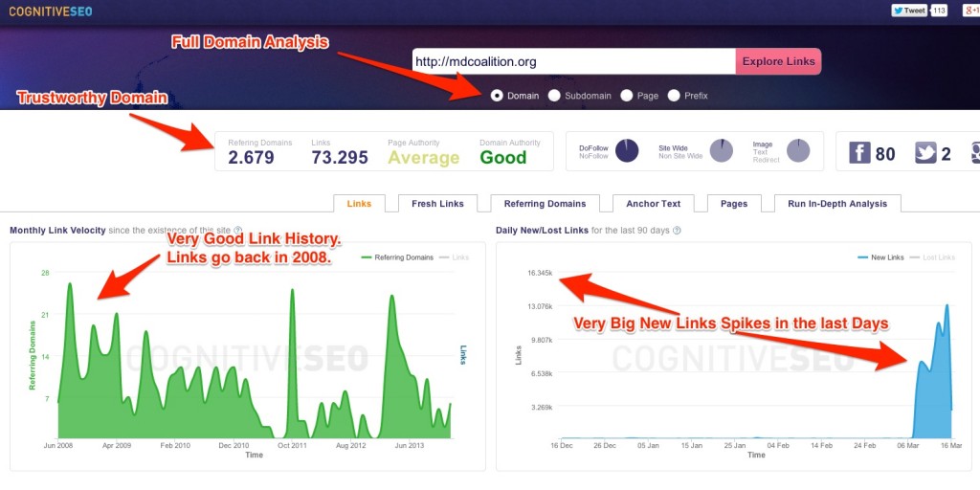Viewport: 980px width, 490px height.
Task: Click the Image/Text/Redirect pie chart
Action: tap(798, 150)
